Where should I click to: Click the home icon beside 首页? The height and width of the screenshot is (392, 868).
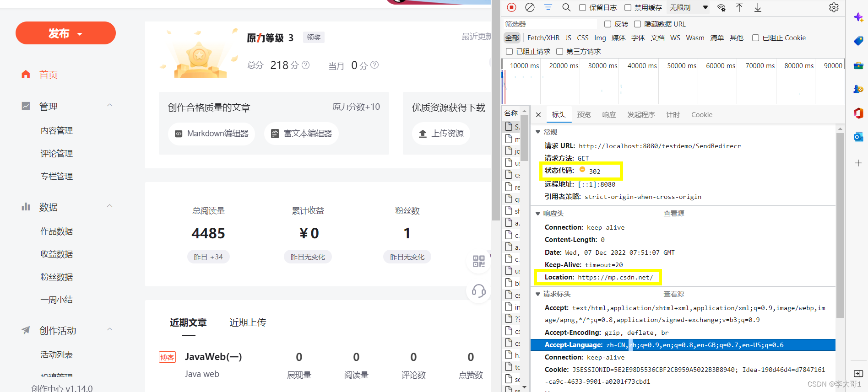point(26,74)
